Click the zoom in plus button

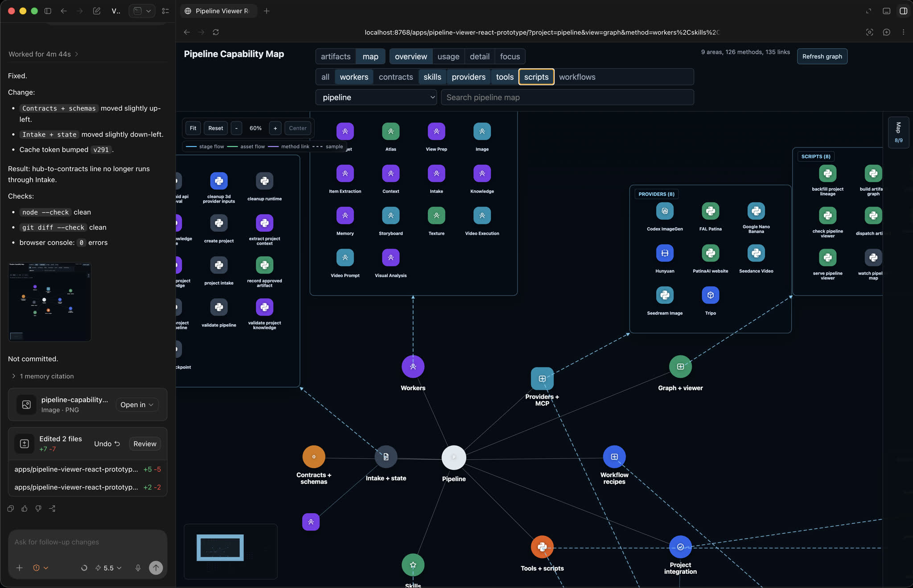click(275, 128)
